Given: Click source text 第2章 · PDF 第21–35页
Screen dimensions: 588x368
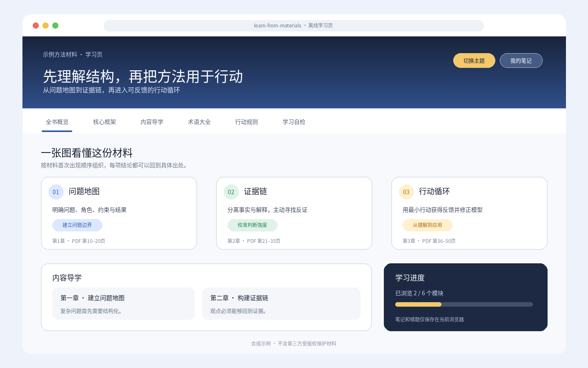Looking at the screenshot, I should tap(254, 241).
